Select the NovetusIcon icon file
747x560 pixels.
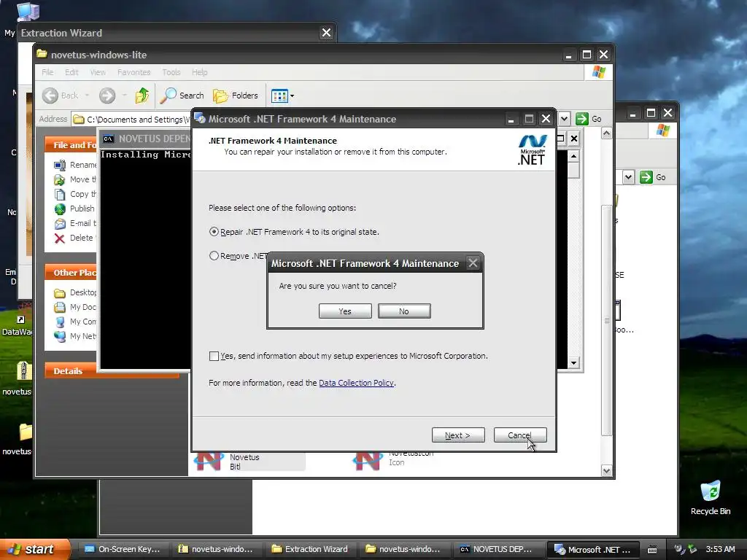368,461
